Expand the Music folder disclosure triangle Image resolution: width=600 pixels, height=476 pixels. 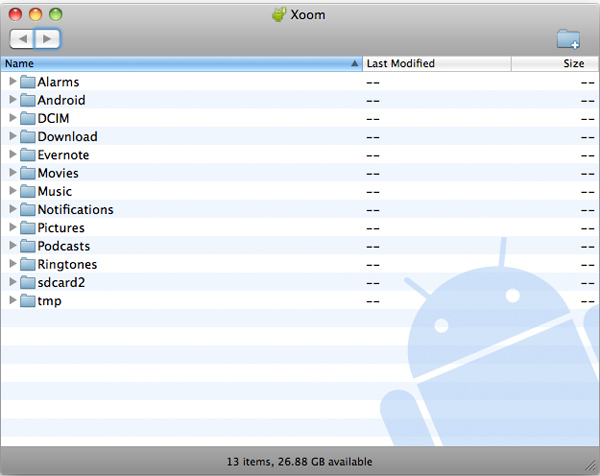[x=13, y=191]
